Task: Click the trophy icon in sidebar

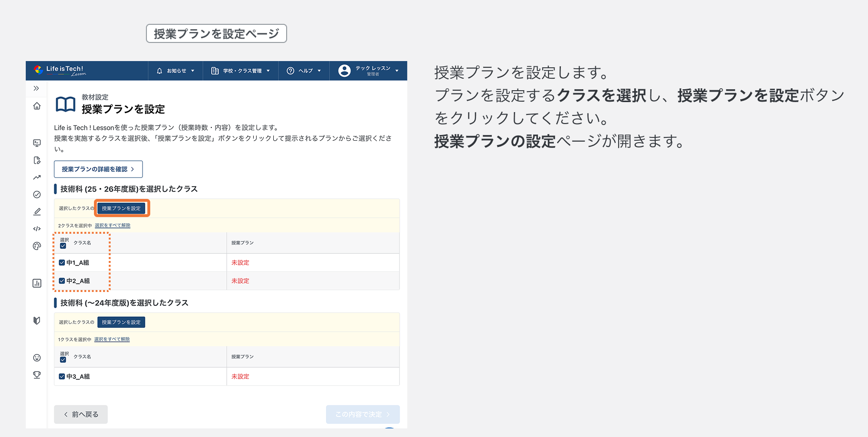Action: coord(37,375)
